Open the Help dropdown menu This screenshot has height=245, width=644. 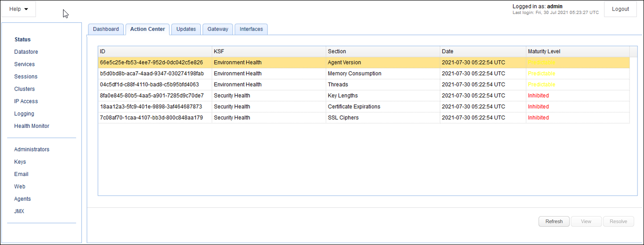coord(19,9)
